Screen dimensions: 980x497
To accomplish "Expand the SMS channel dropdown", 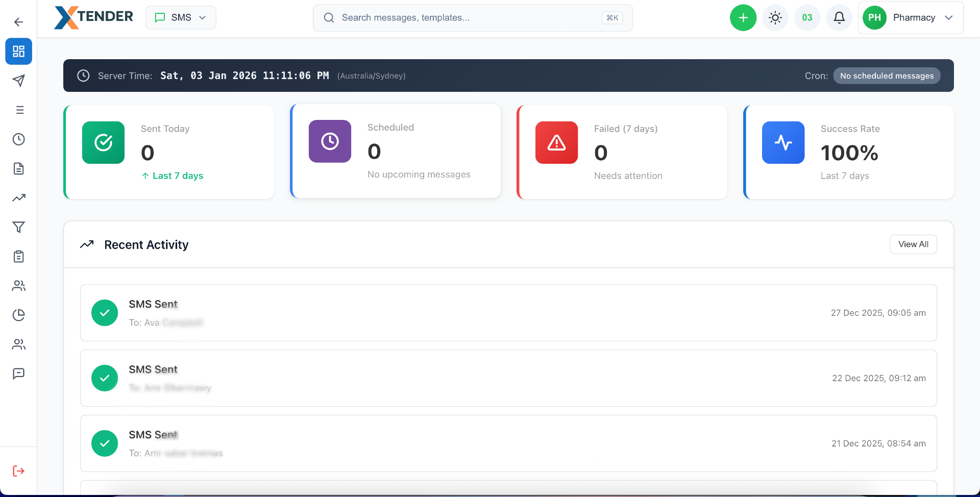I will tap(181, 18).
